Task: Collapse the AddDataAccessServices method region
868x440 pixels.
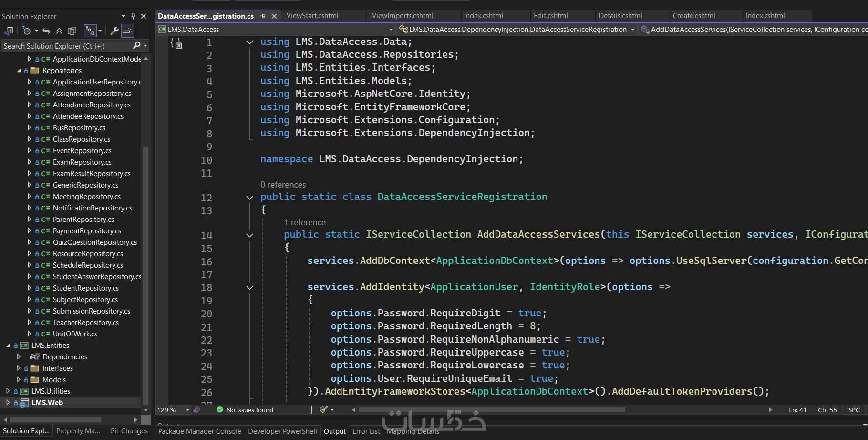Action: pos(249,235)
